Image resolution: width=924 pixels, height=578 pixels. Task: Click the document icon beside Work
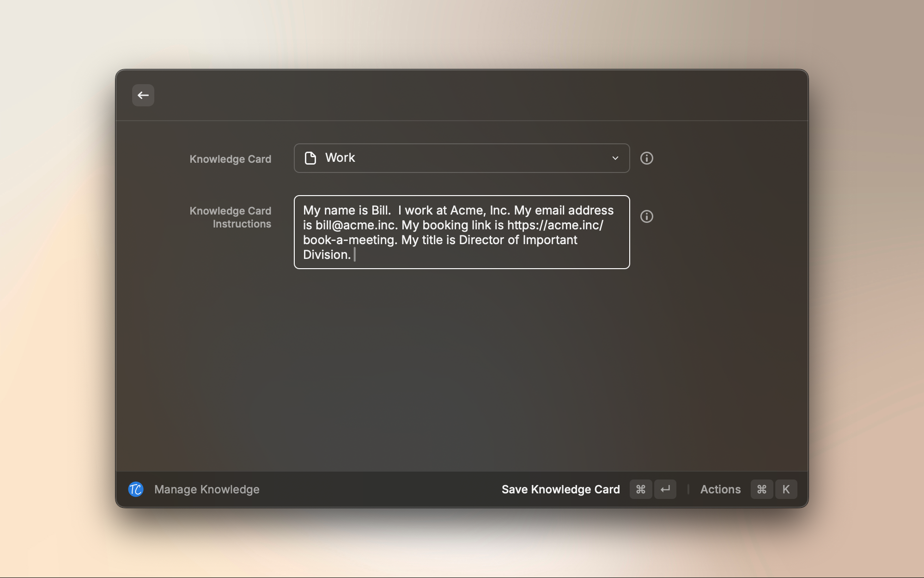[311, 158]
